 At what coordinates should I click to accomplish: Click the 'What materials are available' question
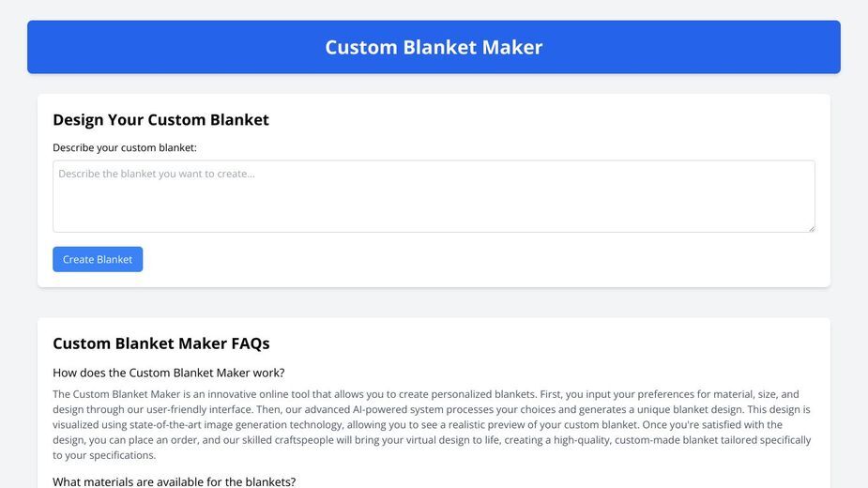pos(174,481)
